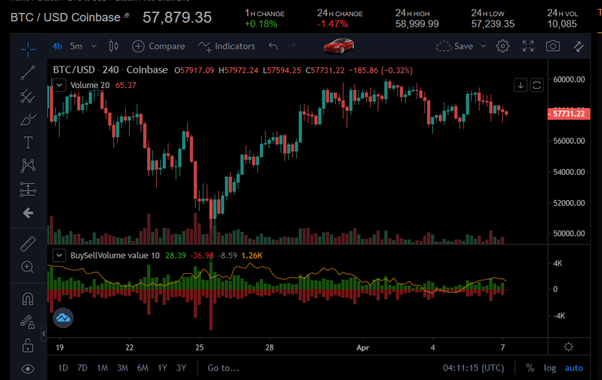
Task: Click the rightmost publish arrow icon in toolbar
Action: [578, 46]
